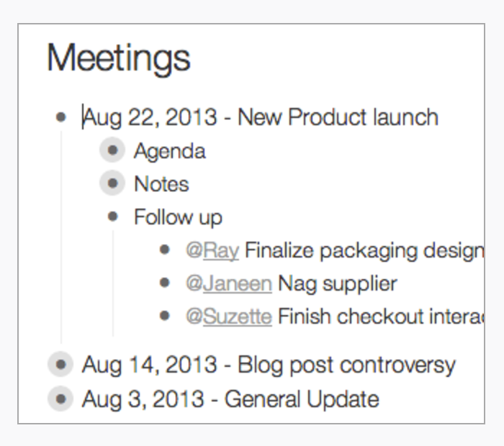Click the Finalize packaging design text

(x=364, y=251)
